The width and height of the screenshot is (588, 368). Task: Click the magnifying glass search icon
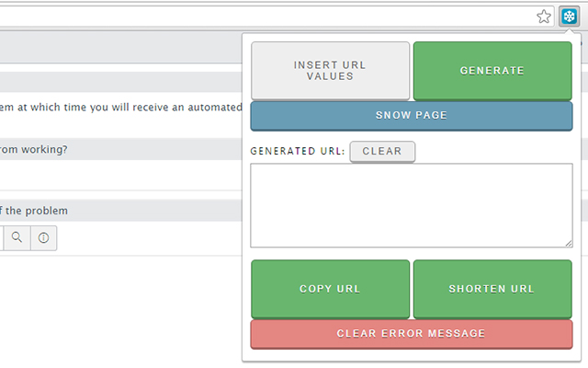click(17, 238)
